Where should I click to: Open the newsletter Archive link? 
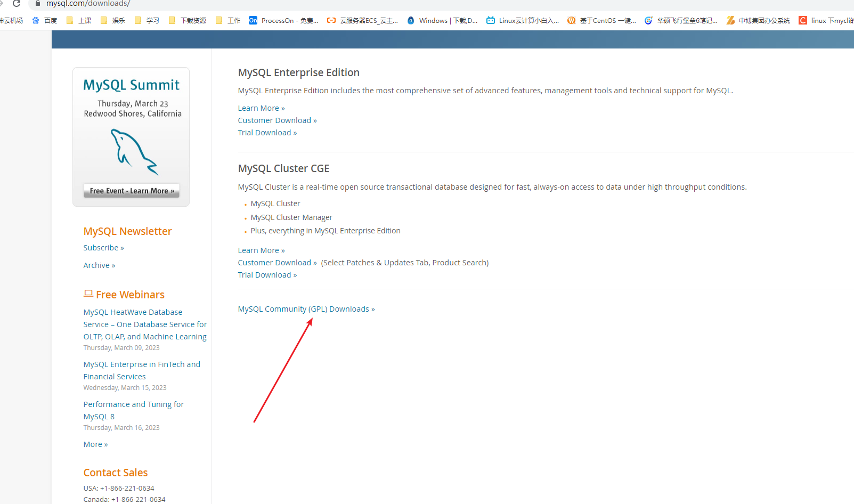(x=99, y=265)
